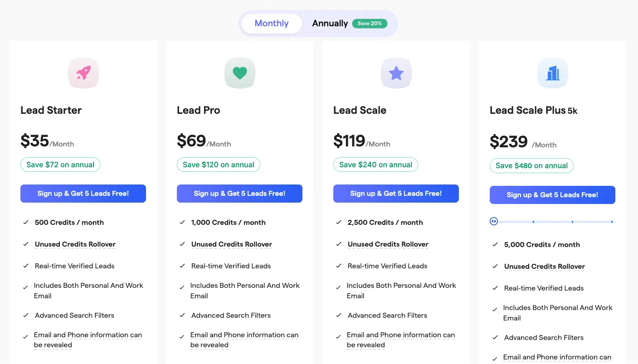
Task: Sign up for Lead Scale Plus plan
Action: 552,195
